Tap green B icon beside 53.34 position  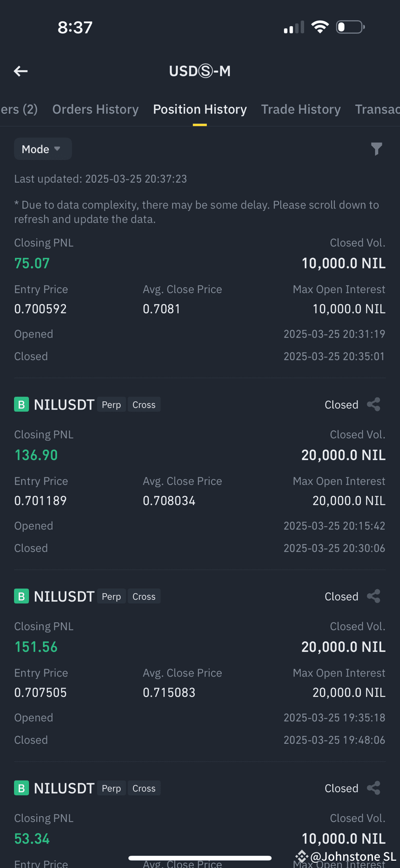click(x=21, y=788)
